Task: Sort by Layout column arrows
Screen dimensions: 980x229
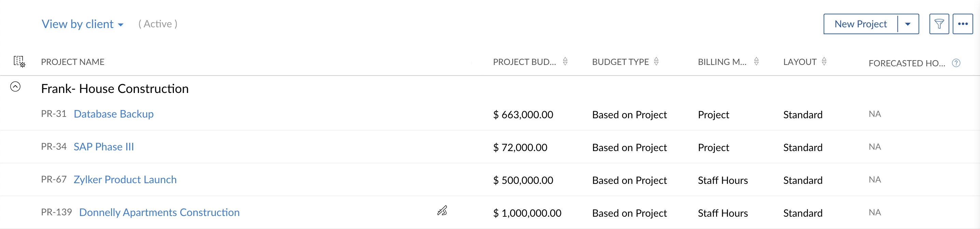Action: pyautogui.click(x=824, y=61)
